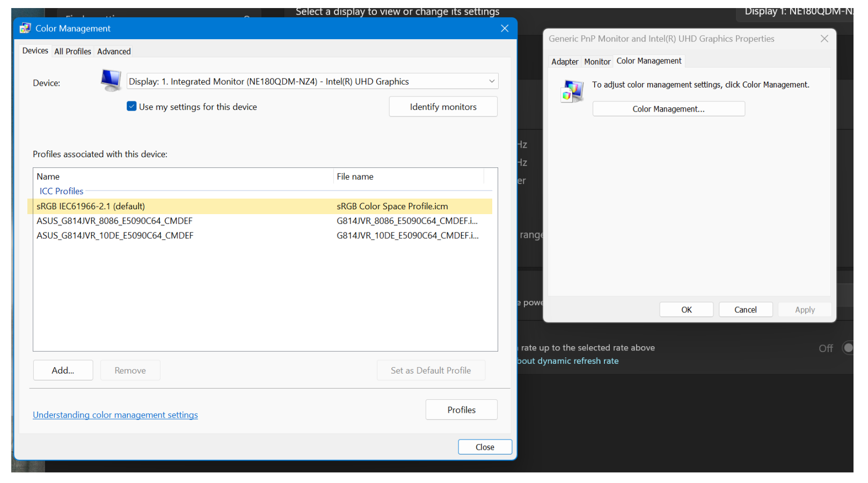Close the Graphics Properties dialog
The width and height of the screenshot is (868, 483).
pos(825,39)
